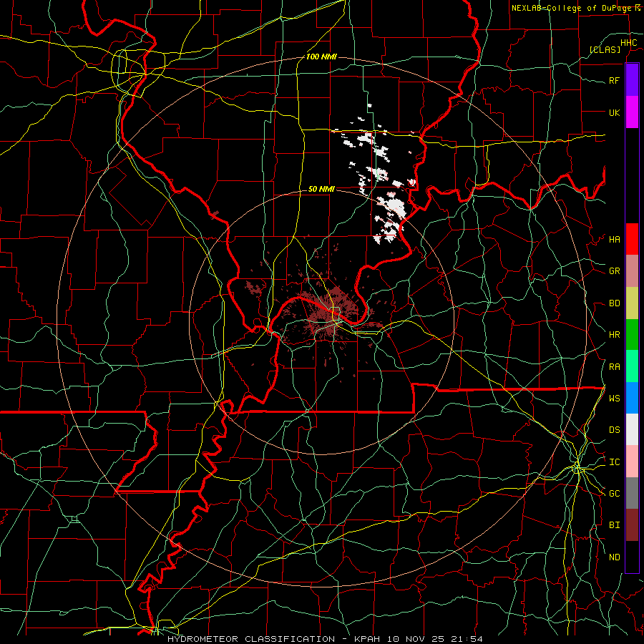Click the 'HHC' product code text
644x644 pixels.
point(628,43)
